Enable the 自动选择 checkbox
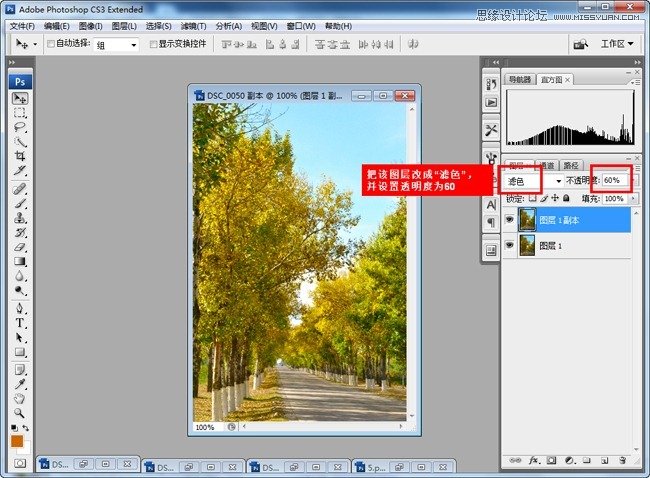650x478 pixels. click(51, 44)
